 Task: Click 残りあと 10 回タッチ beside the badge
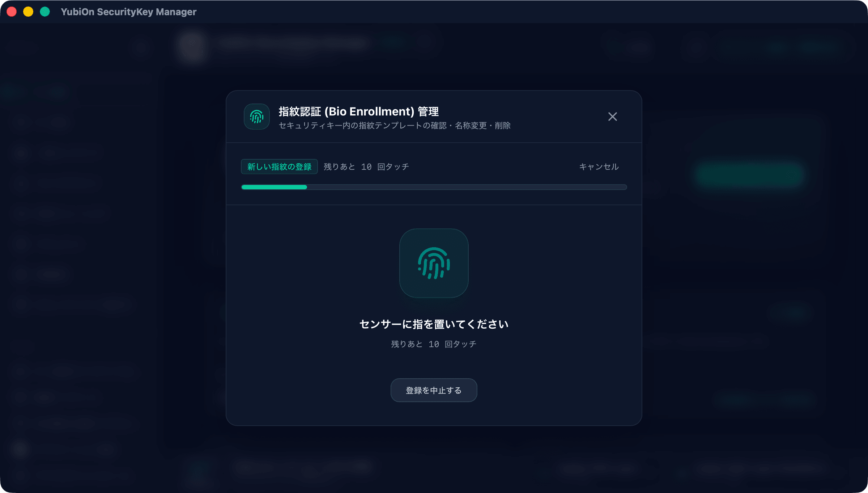(366, 167)
